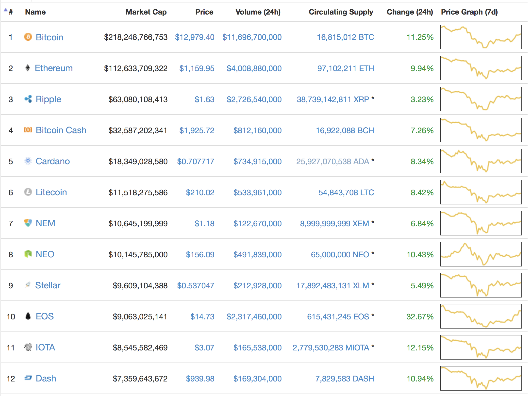Viewport: 532px width, 396px height.
Task: Open the Dash name link
Action: click(x=46, y=378)
